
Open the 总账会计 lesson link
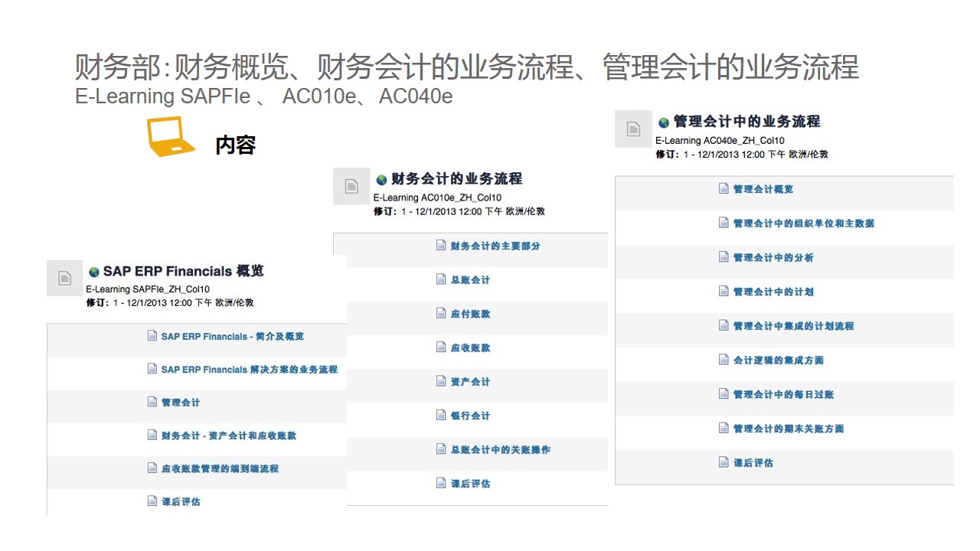[470, 280]
